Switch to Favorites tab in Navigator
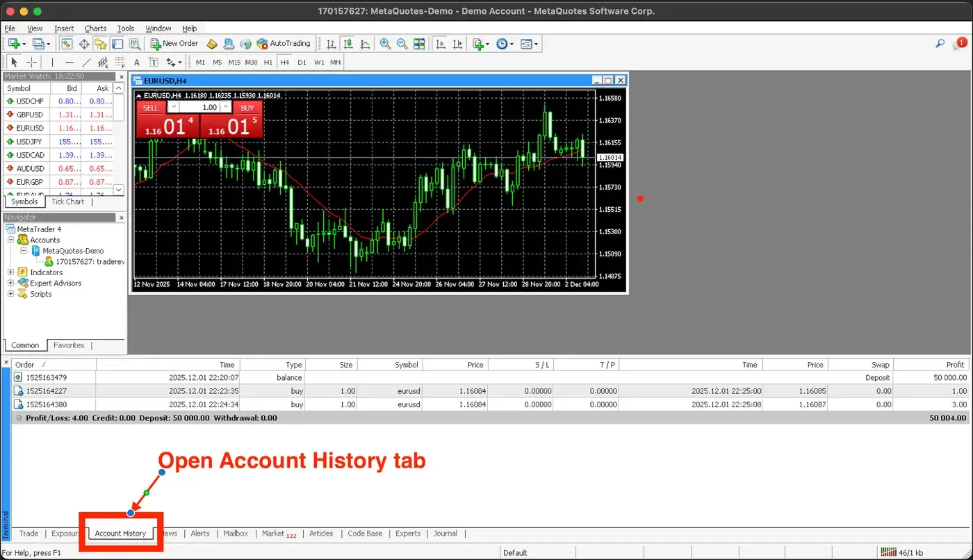This screenshot has height=560, width=973. (x=69, y=345)
